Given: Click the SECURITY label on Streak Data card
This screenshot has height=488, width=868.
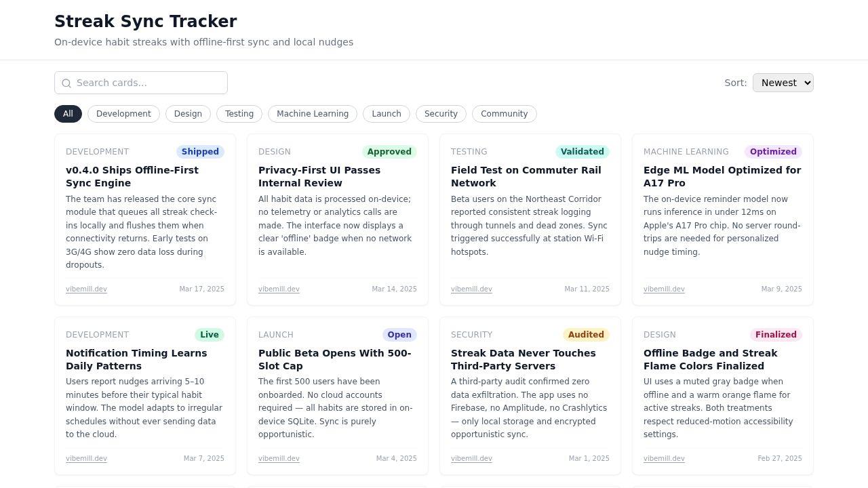Looking at the screenshot, I should pos(472,335).
